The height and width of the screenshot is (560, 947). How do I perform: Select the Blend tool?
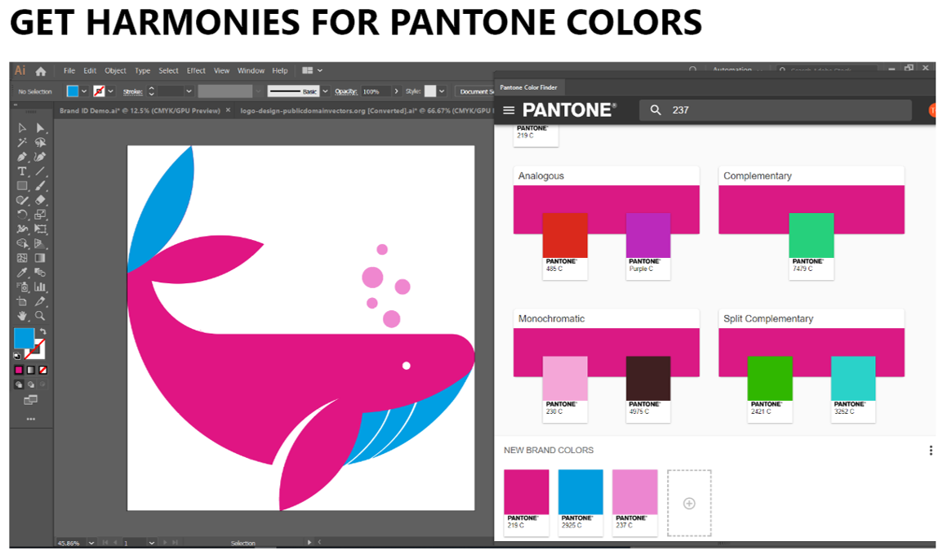click(x=41, y=273)
